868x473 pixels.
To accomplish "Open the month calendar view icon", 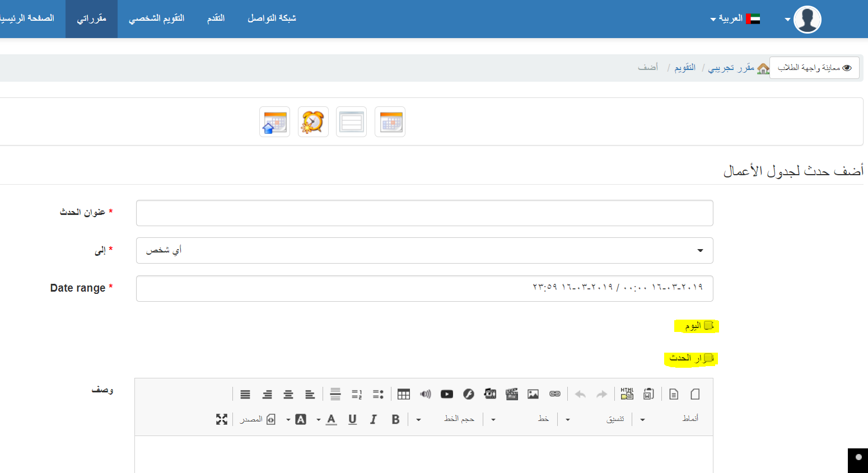I will click(390, 121).
